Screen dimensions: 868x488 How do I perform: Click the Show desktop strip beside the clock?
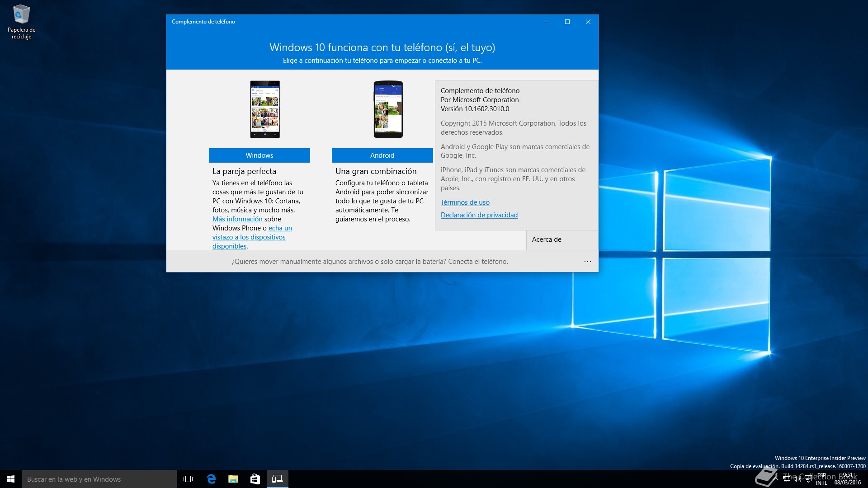pos(866,479)
